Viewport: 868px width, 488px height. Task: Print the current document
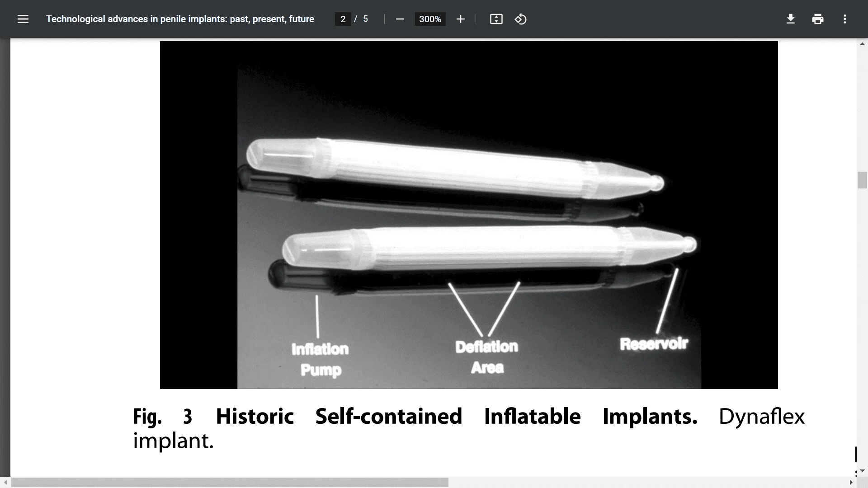818,19
